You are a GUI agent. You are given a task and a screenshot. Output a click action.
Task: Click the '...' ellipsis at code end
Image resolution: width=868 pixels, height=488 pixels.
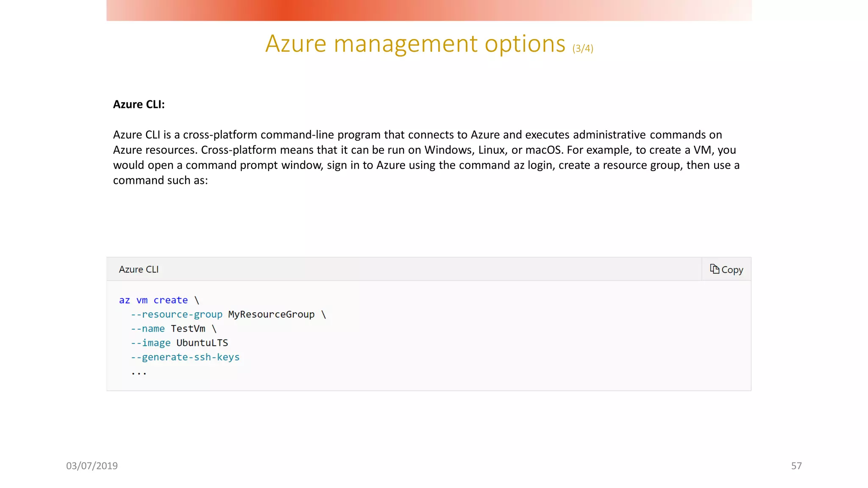139,373
